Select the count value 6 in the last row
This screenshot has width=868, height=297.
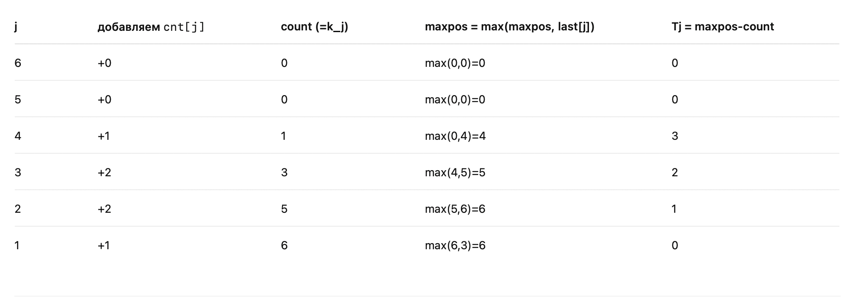284,246
